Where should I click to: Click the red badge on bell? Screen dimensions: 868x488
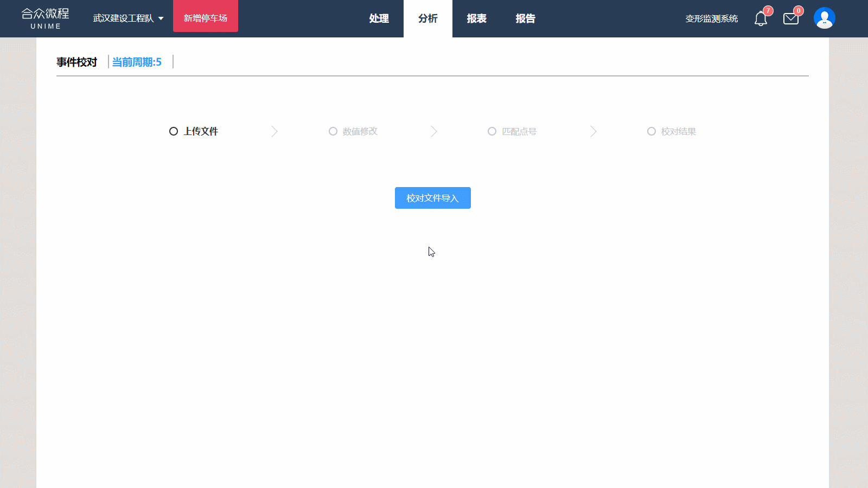click(768, 11)
